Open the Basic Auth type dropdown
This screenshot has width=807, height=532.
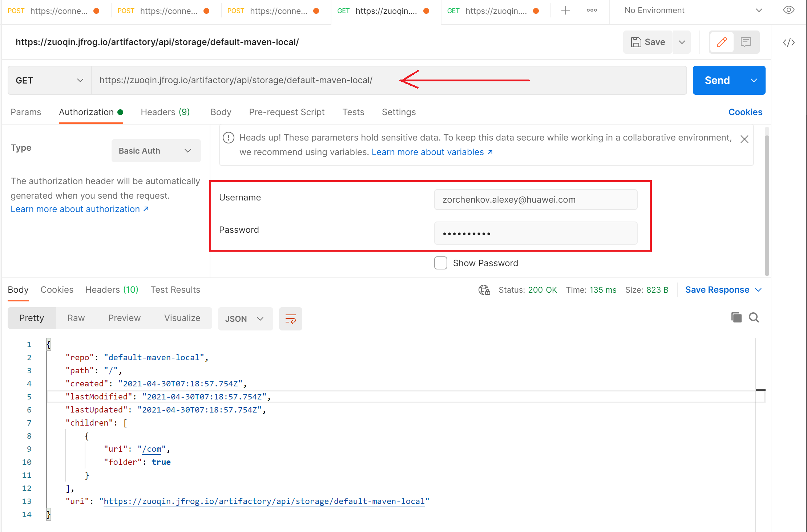point(156,150)
